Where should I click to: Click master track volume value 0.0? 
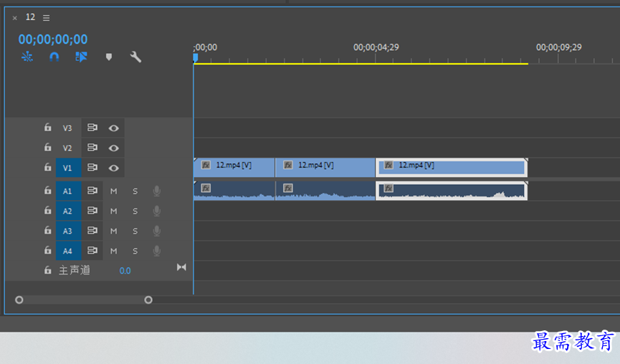click(x=125, y=271)
